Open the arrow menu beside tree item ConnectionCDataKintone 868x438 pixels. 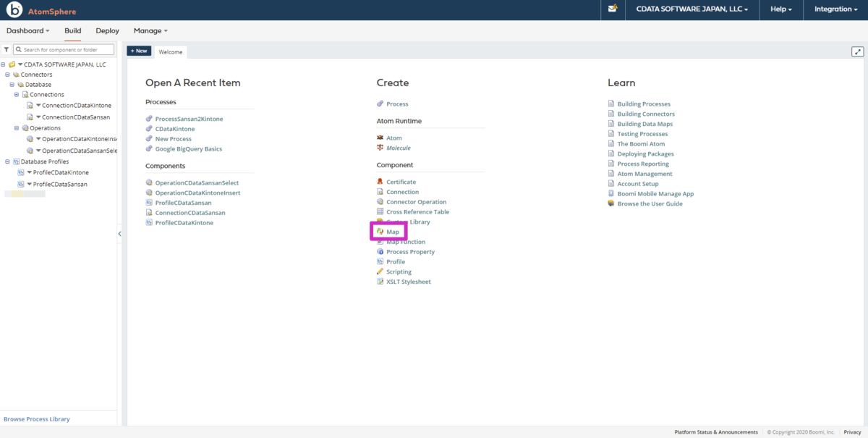[x=38, y=106]
